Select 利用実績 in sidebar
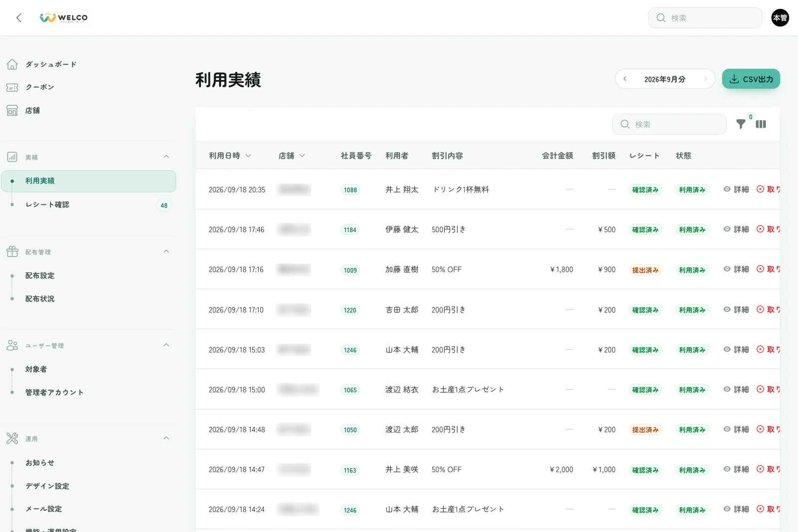 pyautogui.click(x=89, y=181)
